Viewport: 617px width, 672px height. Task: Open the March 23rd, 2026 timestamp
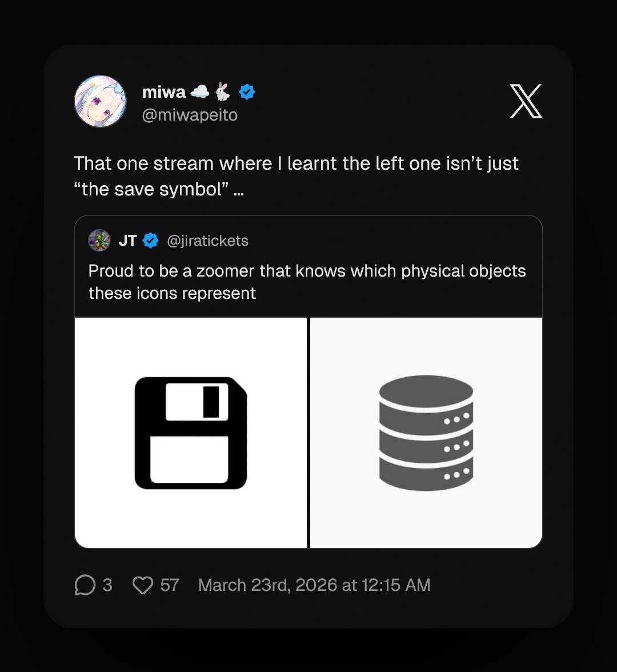point(314,585)
